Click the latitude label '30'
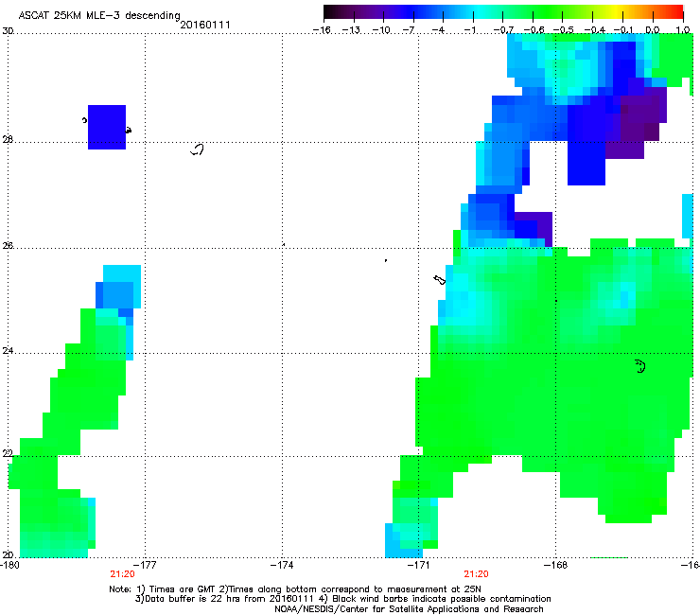Viewport: 700px width, 615px height. [8, 31]
